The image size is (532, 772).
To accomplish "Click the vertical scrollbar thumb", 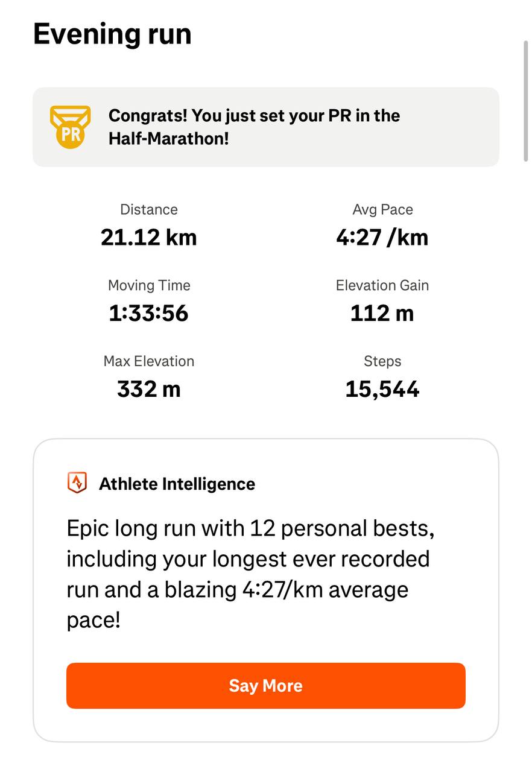I will pos(526,100).
